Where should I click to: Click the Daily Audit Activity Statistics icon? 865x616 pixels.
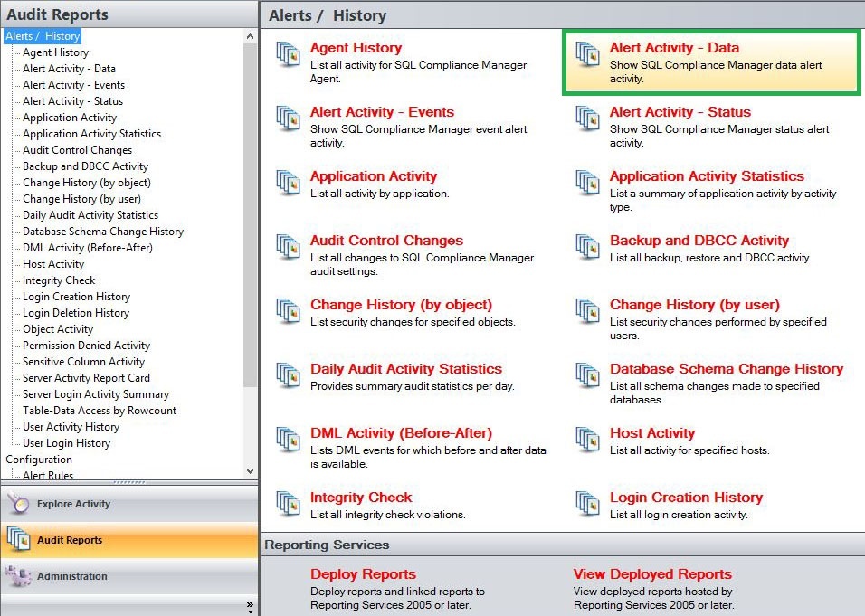[x=289, y=374]
